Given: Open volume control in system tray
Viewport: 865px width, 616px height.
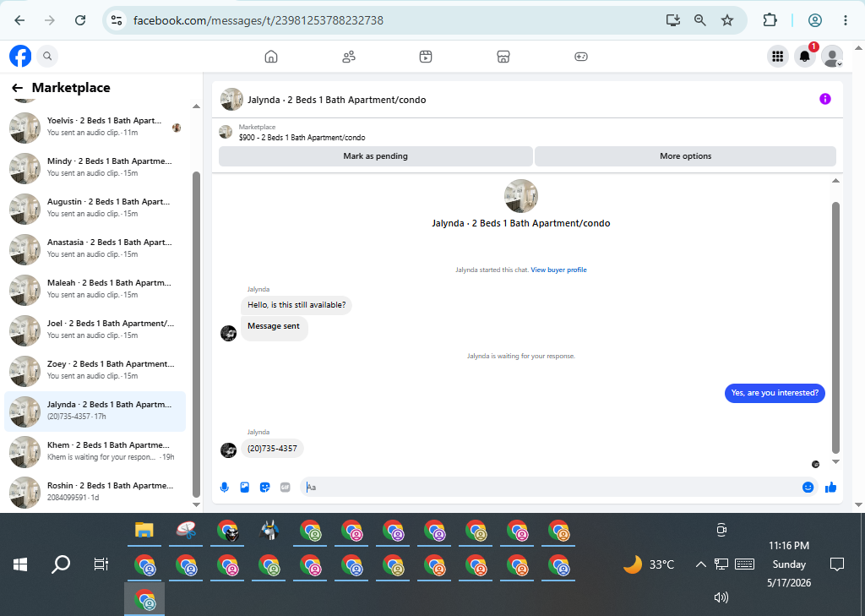Looking at the screenshot, I should (x=721, y=597).
